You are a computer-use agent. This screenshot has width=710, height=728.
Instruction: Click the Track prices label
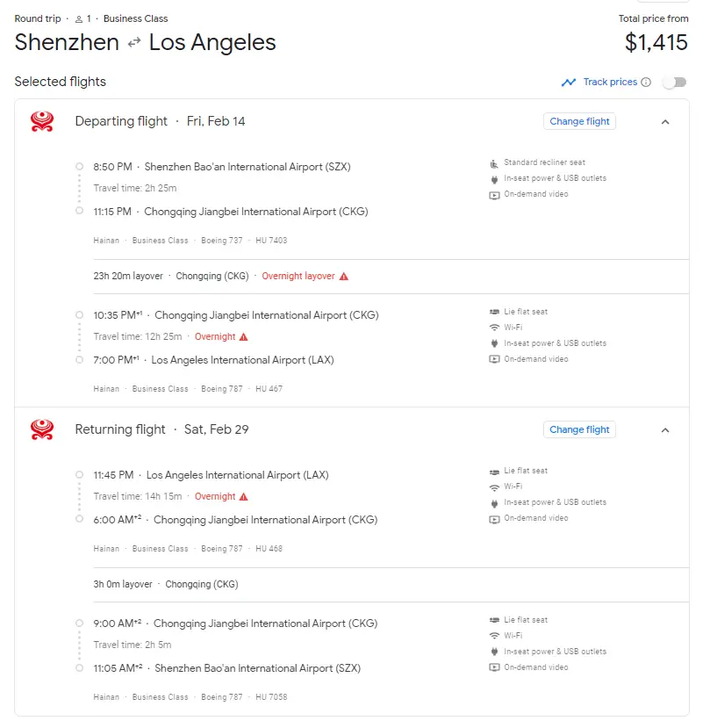[x=610, y=83]
